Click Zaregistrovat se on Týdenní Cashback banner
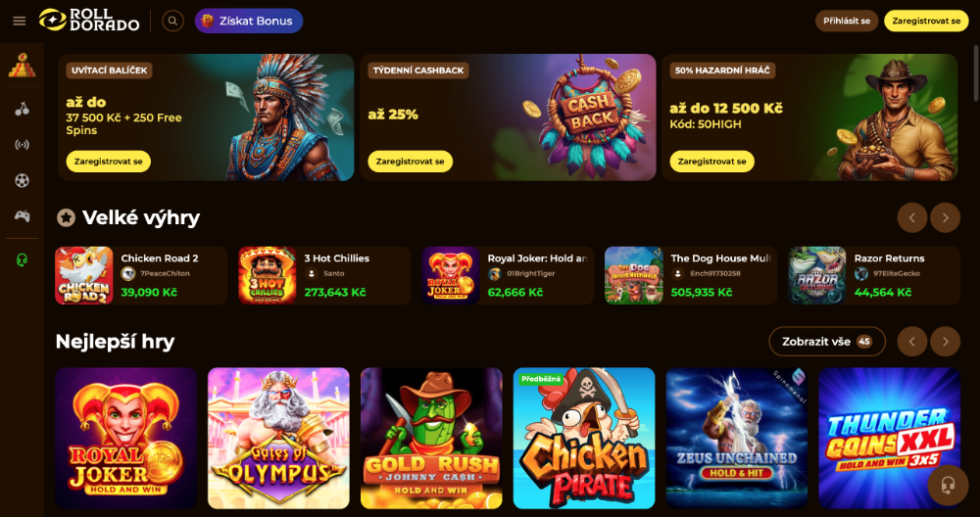Image resolution: width=980 pixels, height=517 pixels. [x=410, y=162]
